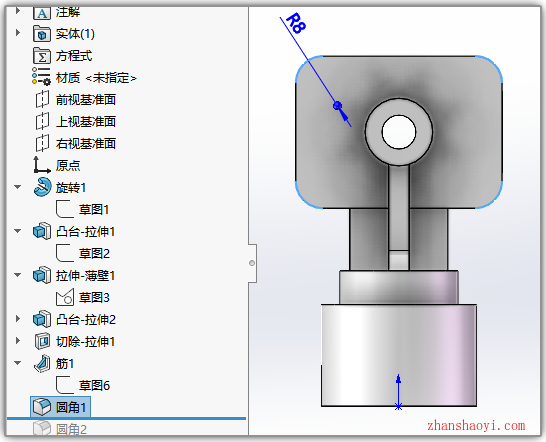Expand the 凸台-拉伸2 feature node

pyautogui.click(x=18, y=319)
